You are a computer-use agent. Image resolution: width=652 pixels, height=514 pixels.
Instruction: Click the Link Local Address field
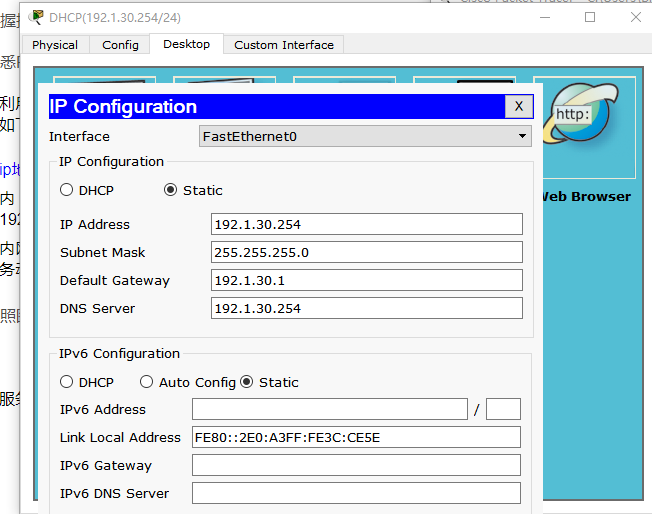(x=356, y=437)
